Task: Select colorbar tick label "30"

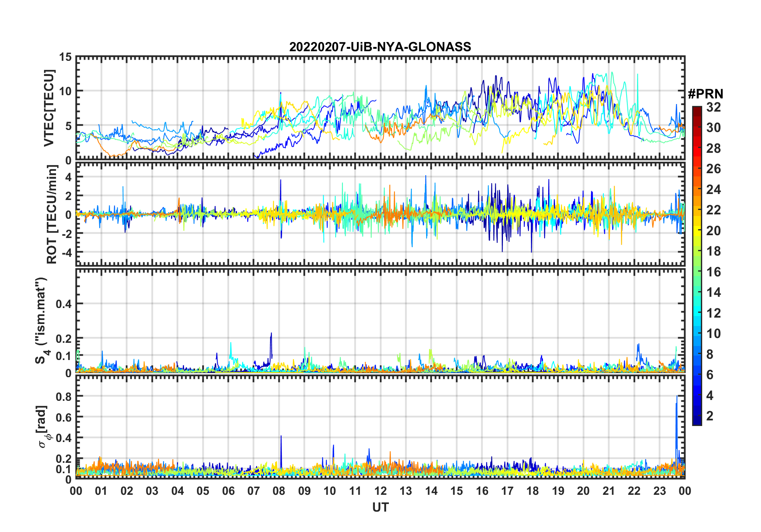Action: (714, 128)
